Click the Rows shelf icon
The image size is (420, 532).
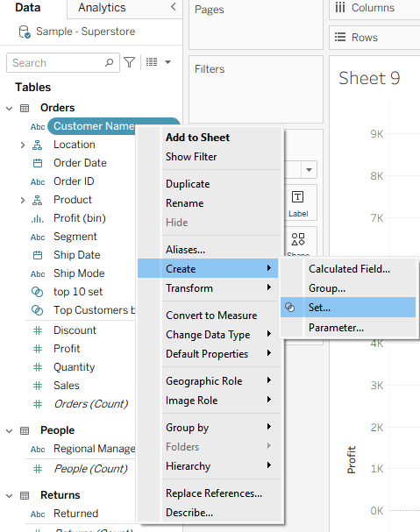click(x=340, y=37)
